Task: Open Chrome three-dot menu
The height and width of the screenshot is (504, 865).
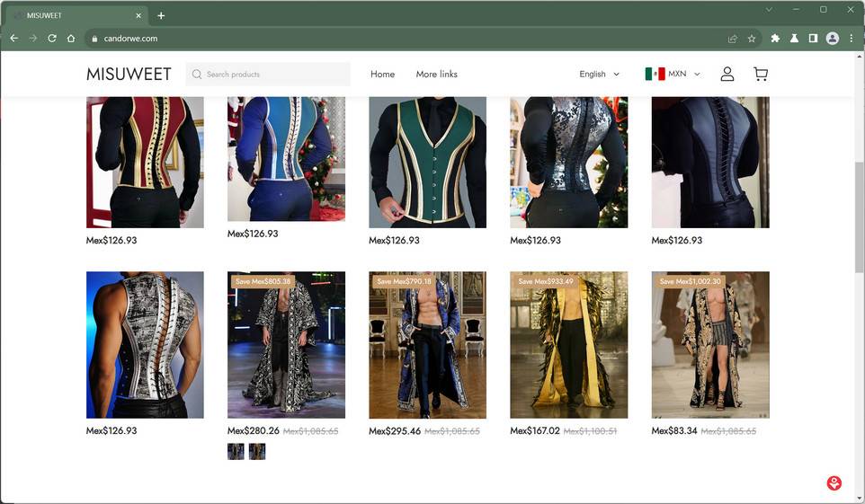Action: 852,38
